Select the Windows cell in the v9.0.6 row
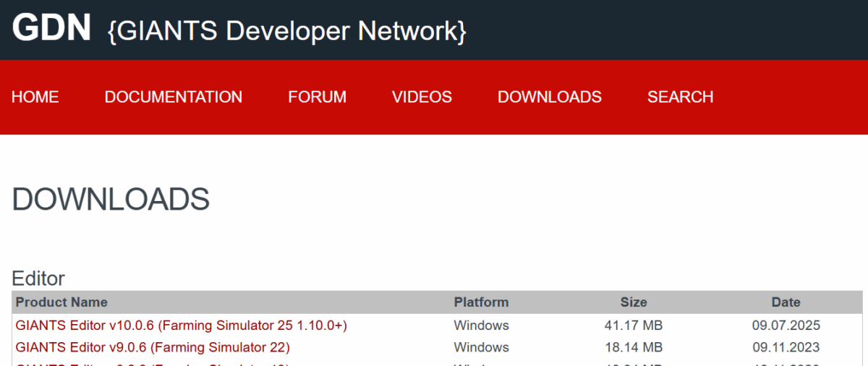The height and width of the screenshot is (366, 868). (482, 347)
